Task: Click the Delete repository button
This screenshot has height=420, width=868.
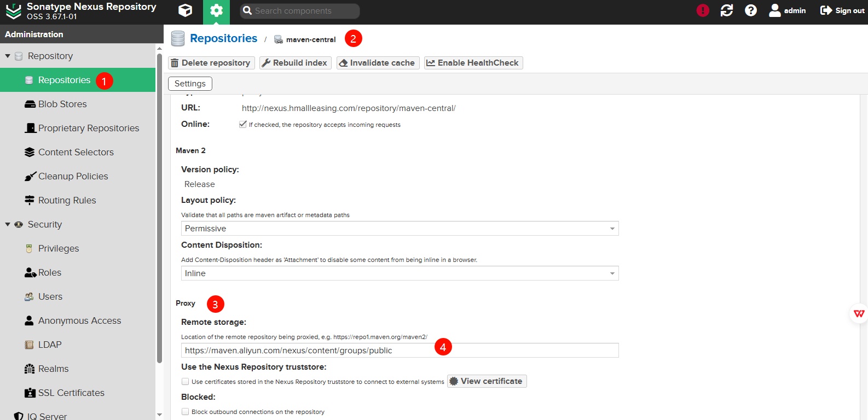Action: click(211, 63)
